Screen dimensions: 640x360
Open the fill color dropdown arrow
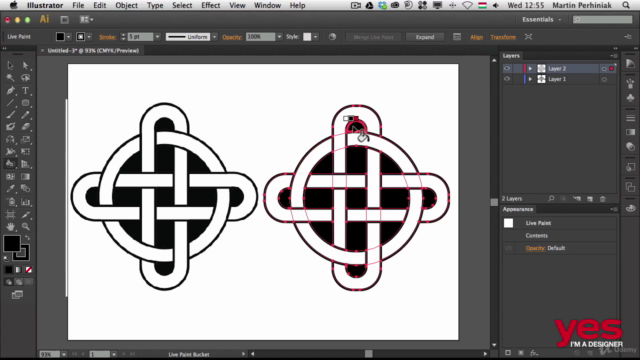[69, 37]
